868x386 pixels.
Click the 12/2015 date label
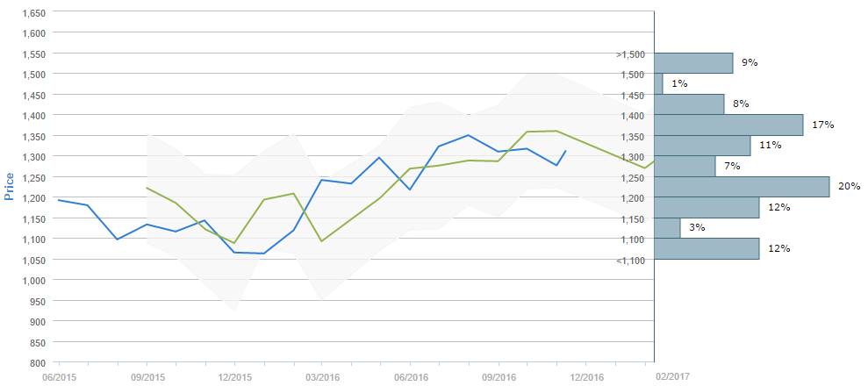[235, 376]
